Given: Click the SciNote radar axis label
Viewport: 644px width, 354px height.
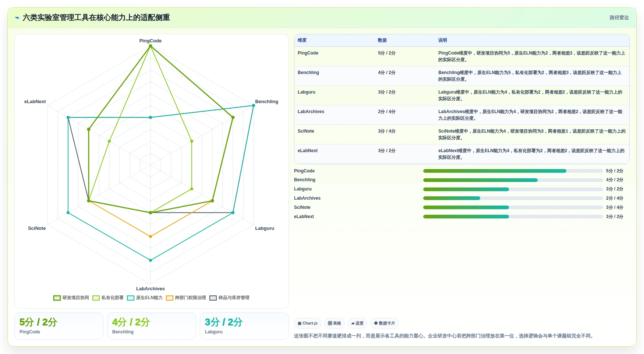Looking at the screenshot, I should [x=37, y=228].
